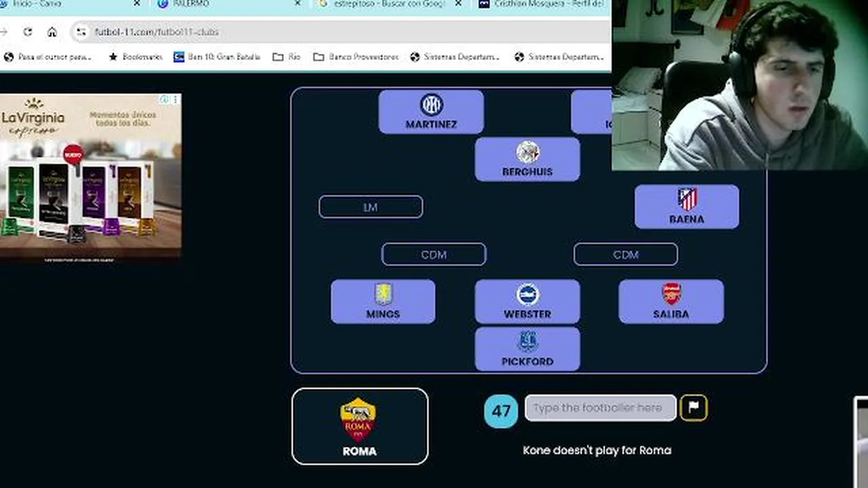Click the Atlético Madrid crest on Baena card
The height and width of the screenshot is (488, 868).
pyautogui.click(x=687, y=200)
